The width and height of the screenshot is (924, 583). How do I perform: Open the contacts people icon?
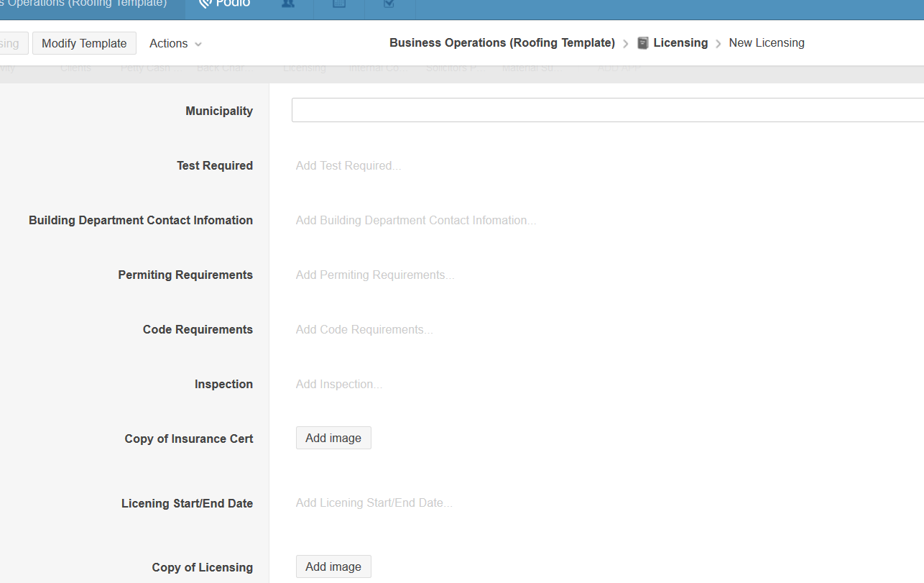[287, 4]
